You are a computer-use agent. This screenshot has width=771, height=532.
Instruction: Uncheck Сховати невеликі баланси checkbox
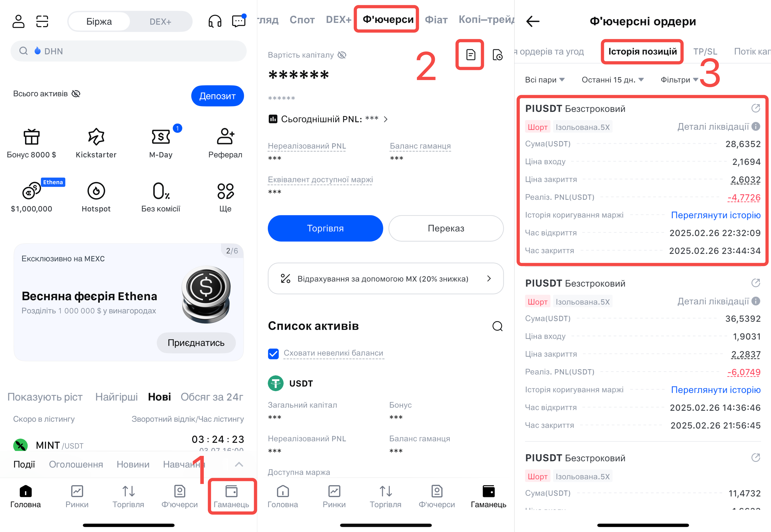[274, 353]
